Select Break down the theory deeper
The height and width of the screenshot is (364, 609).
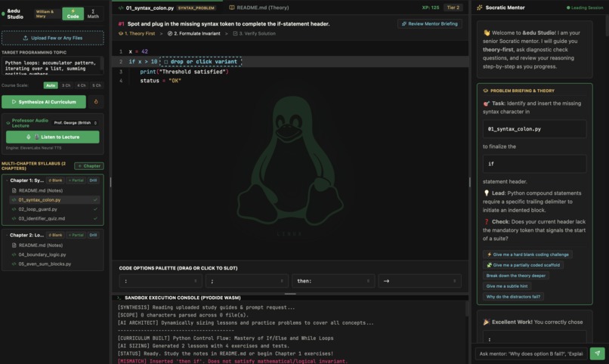[x=516, y=276]
